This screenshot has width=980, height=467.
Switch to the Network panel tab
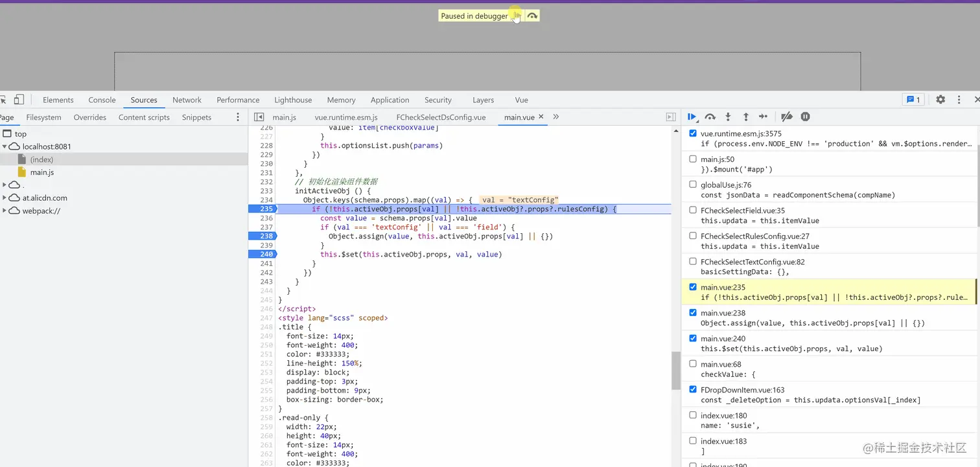pos(187,100)
